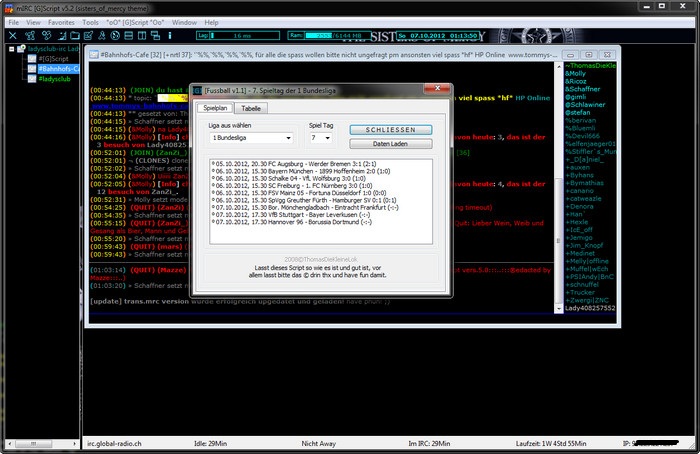Click the tree panel horizontal scrollbar

coord(42,444)
